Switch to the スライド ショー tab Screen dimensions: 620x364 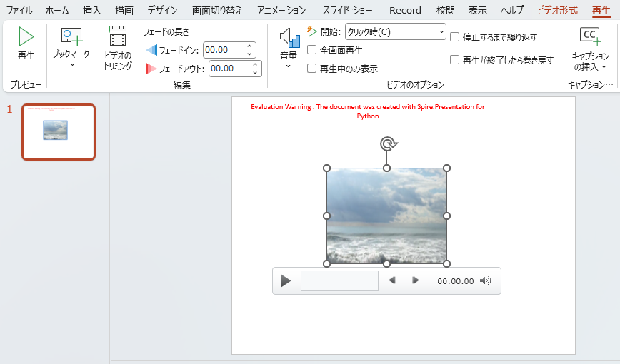point(347,10)
